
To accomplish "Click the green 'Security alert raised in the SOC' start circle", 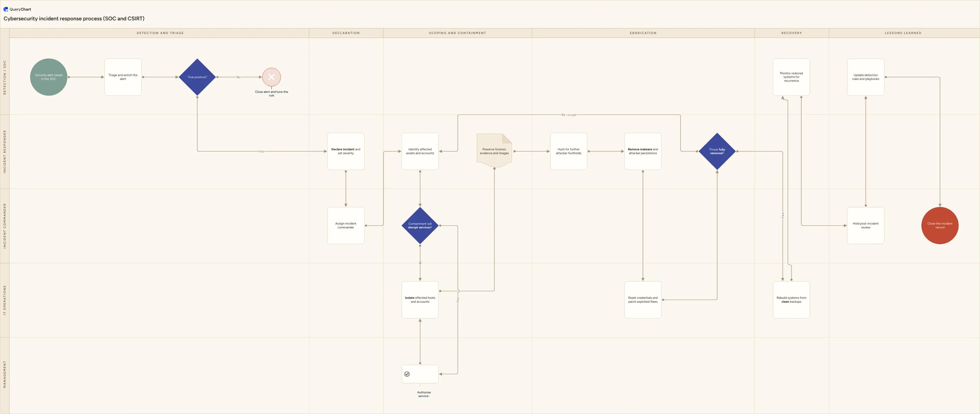I will [49, 77].
